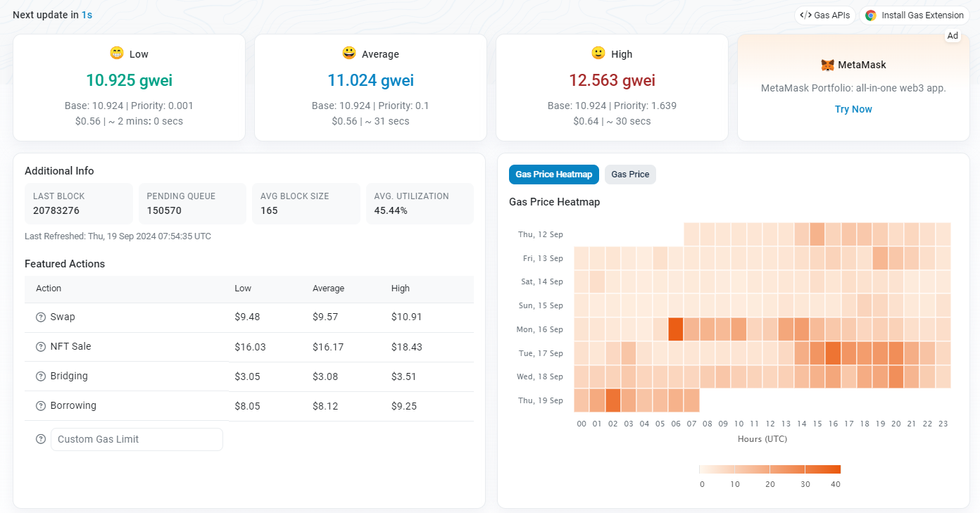Click the Avg Block Size value 165
This screenshot has width=980, height=513.
tap(269, 210)
